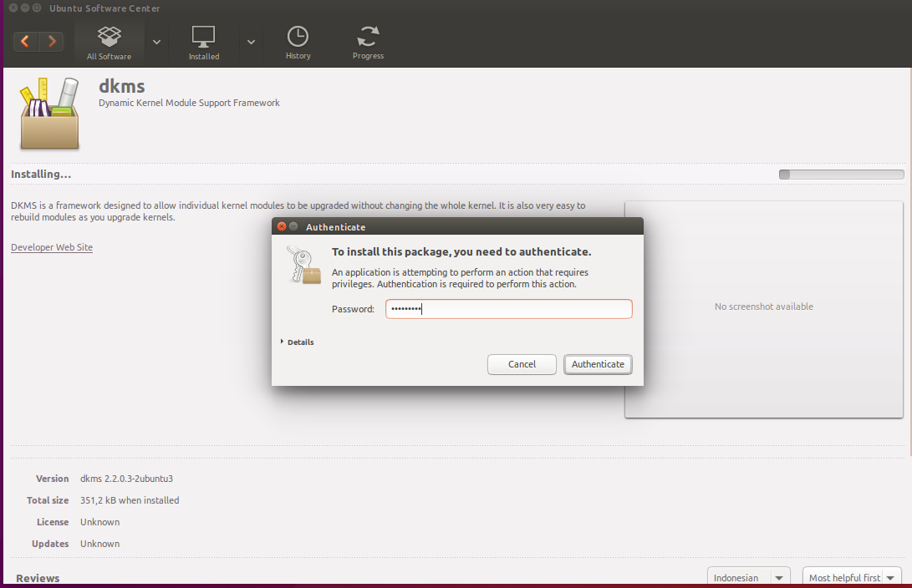The width and height of the screenshot is (912, 588).
Task: Close the Ubuntu Software Center window
Action: click(13, 8)
